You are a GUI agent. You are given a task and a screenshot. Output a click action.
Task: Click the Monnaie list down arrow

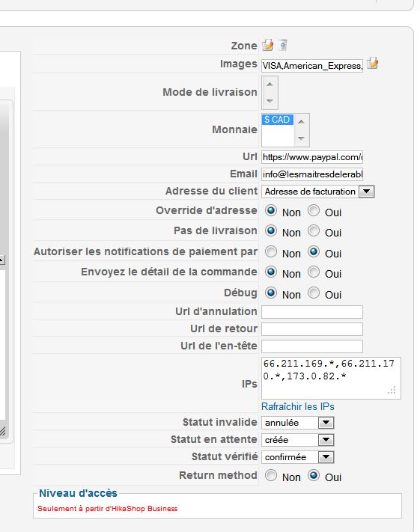[x=301, y=138]
